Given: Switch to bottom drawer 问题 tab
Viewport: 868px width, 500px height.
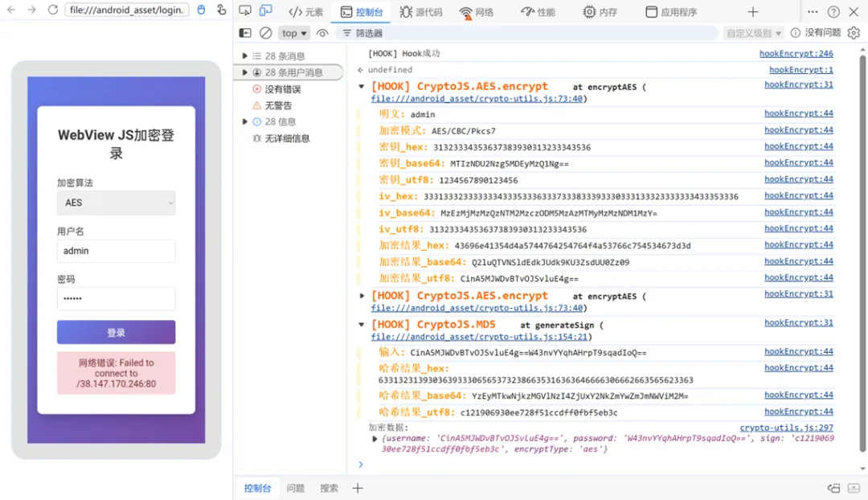Looking at the screenshot, I should (x=296, y=488).
